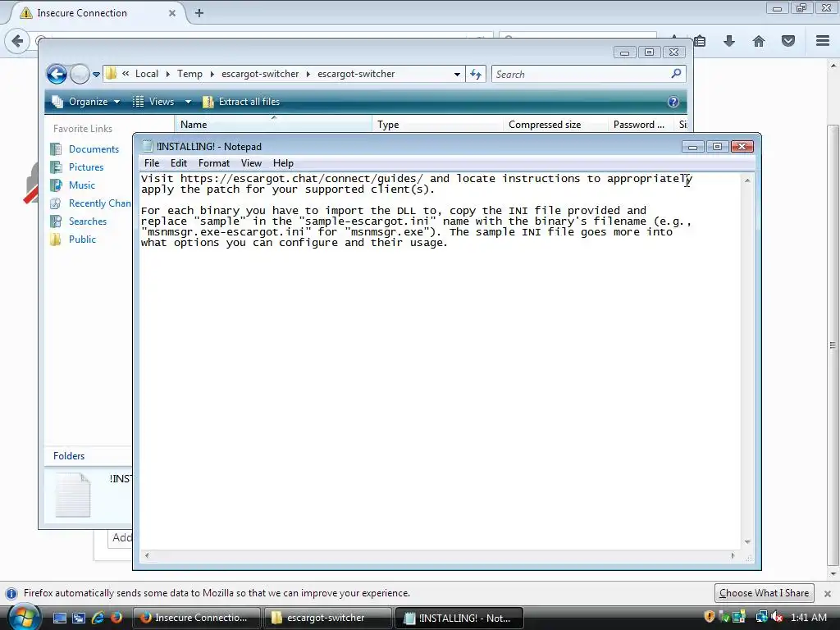Open Recently Changed in Favorite Links

click(99, 203)
